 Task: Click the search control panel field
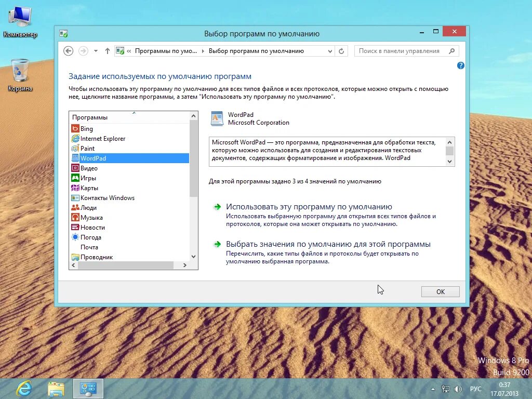(406, 51)
